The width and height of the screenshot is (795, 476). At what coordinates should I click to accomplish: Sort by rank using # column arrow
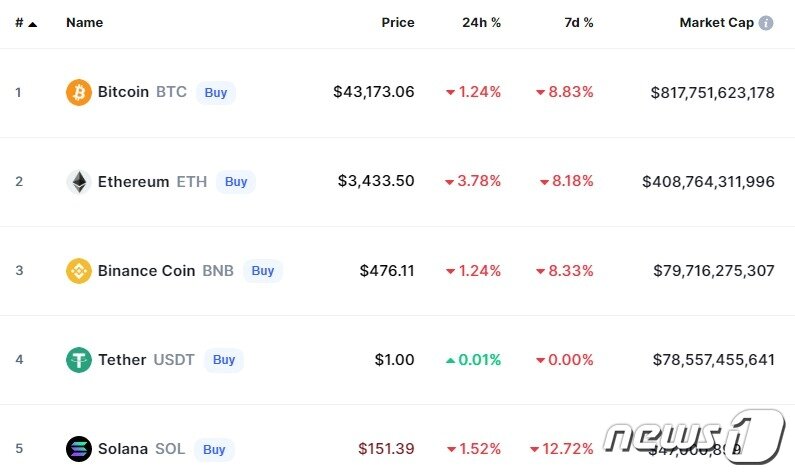click(32, 23)
